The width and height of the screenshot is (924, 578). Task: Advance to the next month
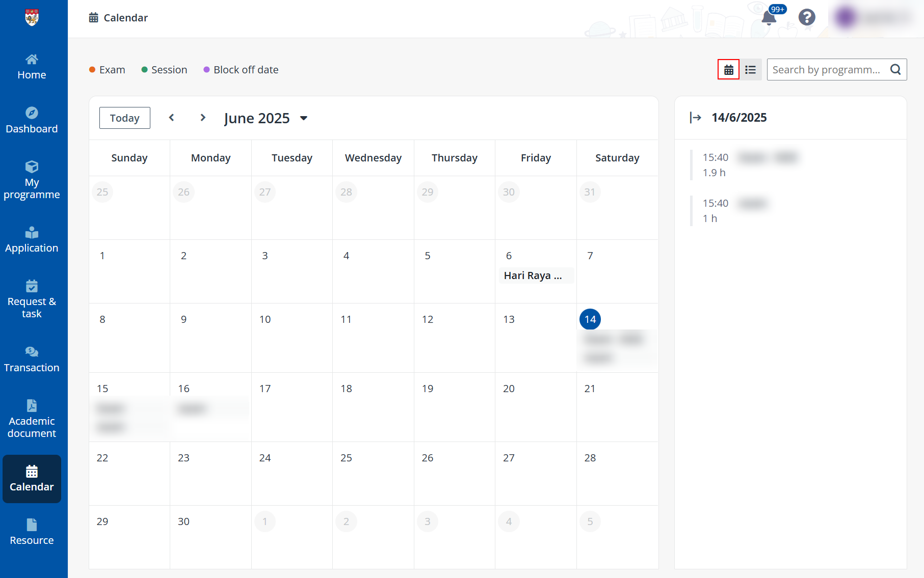(x=203, y=118)
